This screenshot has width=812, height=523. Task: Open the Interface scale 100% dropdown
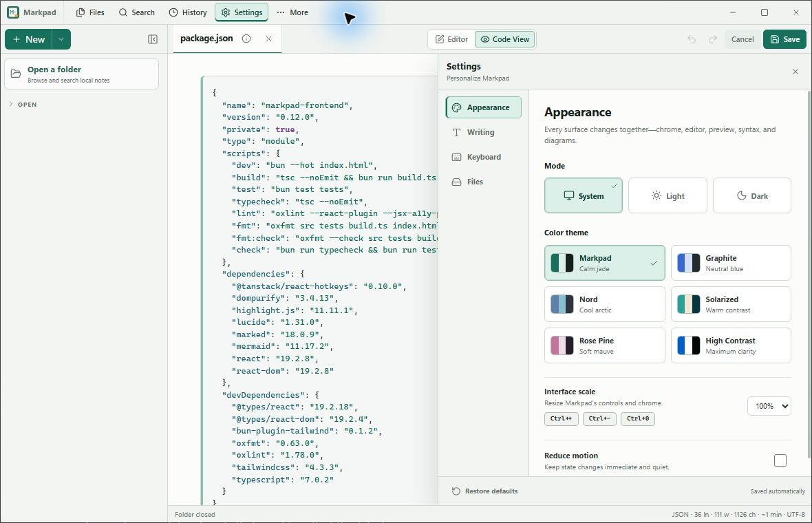(769, 406)
